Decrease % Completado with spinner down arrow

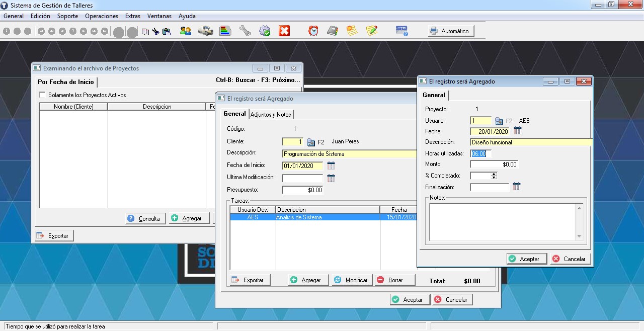pos(494,178)
